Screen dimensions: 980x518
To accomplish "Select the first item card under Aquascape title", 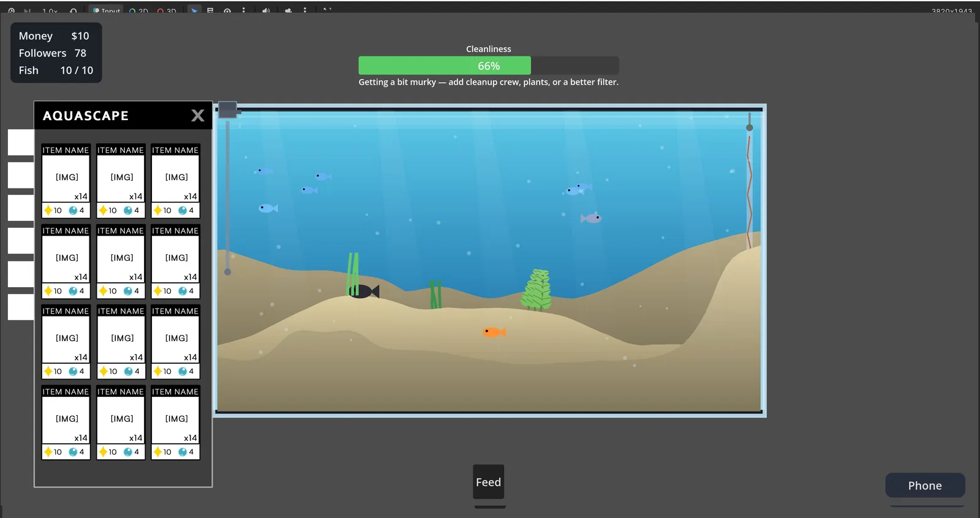I will (x=66, y=181).
